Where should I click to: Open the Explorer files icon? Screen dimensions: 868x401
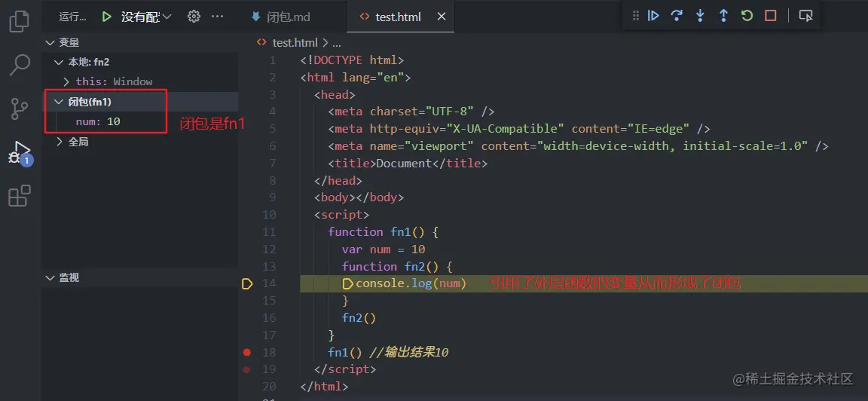coord(20,21)
